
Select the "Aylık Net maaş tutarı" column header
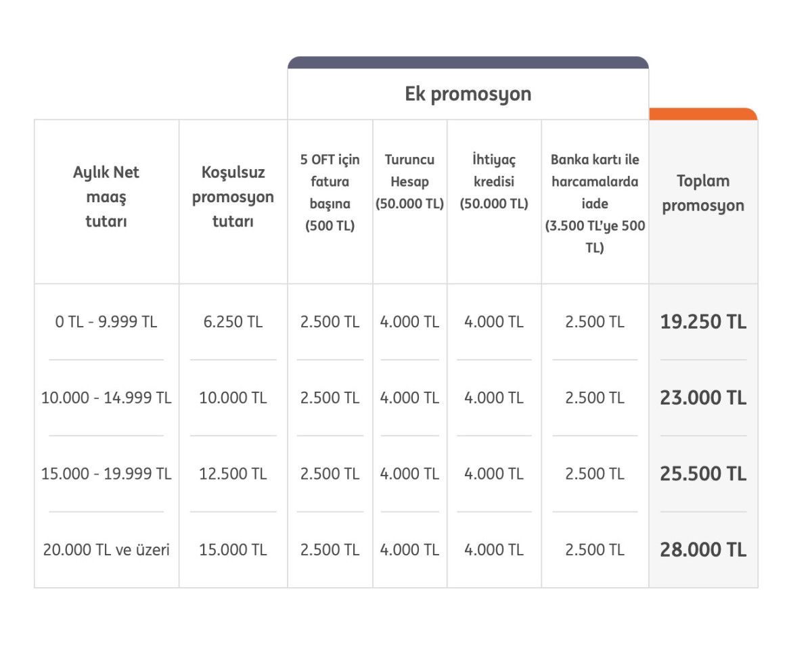tap(106, 197)
